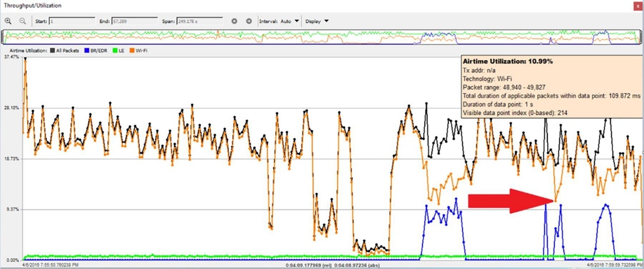This screenshot has width=644, height=269.
Task: Click the end timestamp 7:59:59 PM label
Action: pos(615,266)
